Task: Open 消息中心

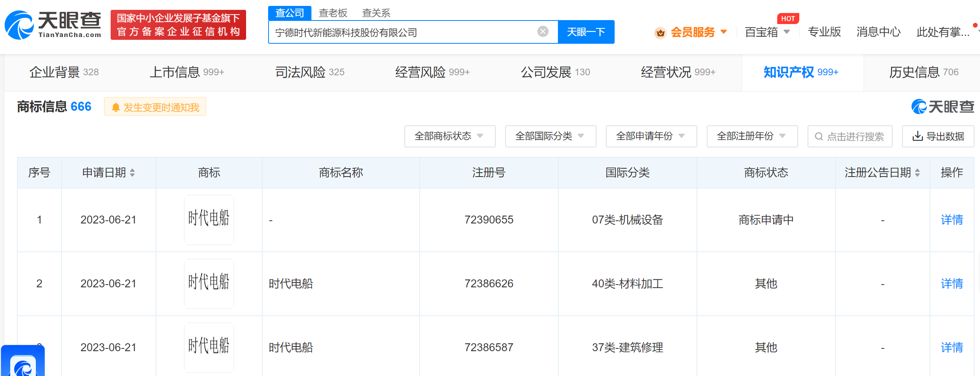Action: pyautogui.click(x=878, y=32)
